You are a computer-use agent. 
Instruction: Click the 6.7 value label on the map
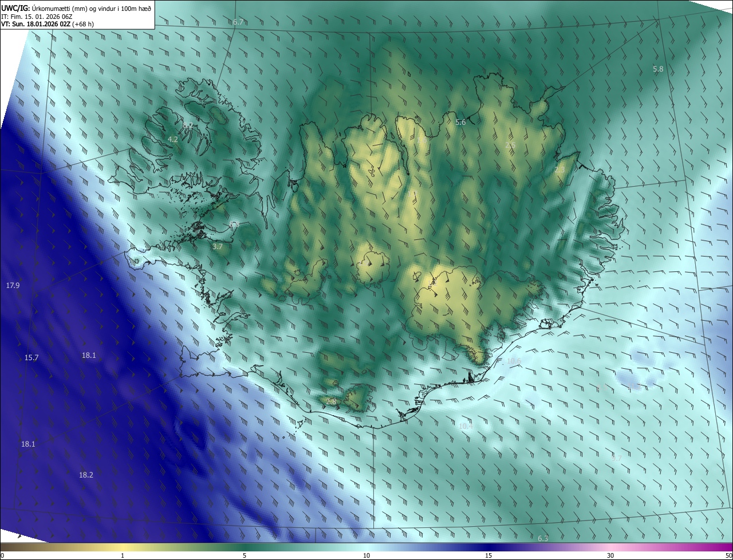238,22
